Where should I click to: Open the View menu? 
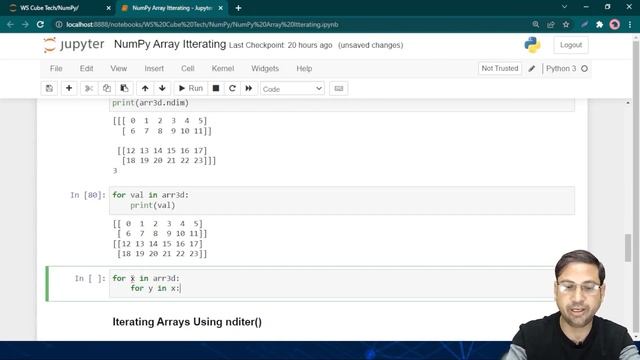[x=118, y=69]
